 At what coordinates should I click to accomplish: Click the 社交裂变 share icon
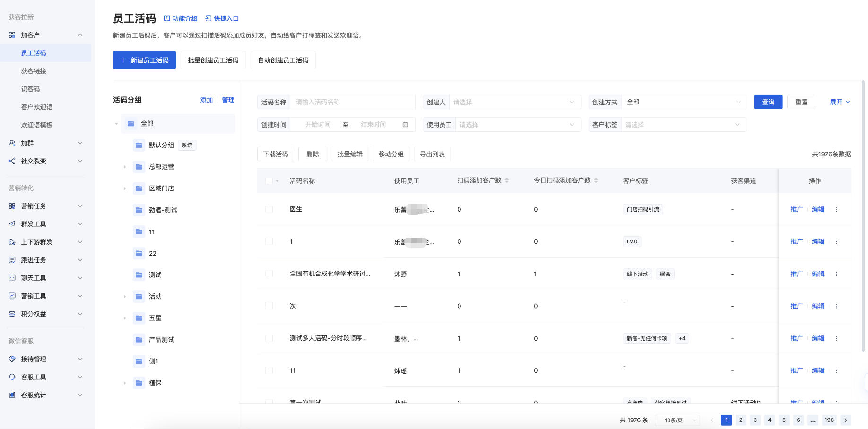[x=12, y=161]
